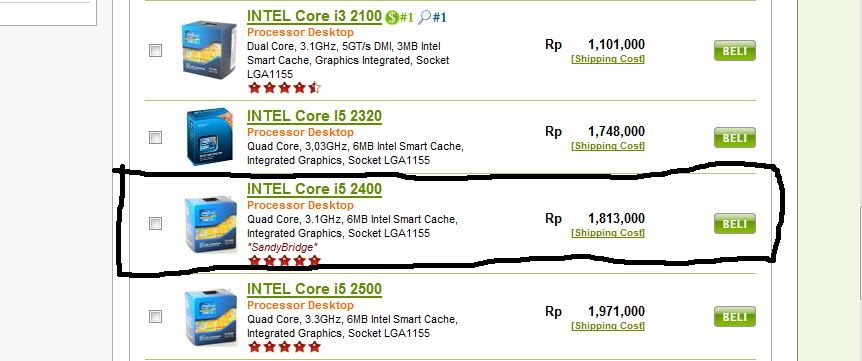
Task: View Shipping Cost for Core i3 2100
Action: click(608, 59)
